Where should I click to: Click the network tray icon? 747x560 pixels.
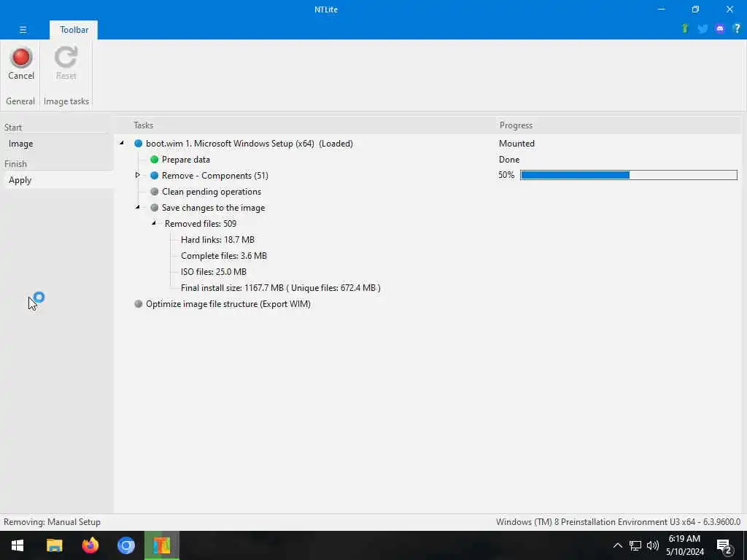[x=635, y=545]
